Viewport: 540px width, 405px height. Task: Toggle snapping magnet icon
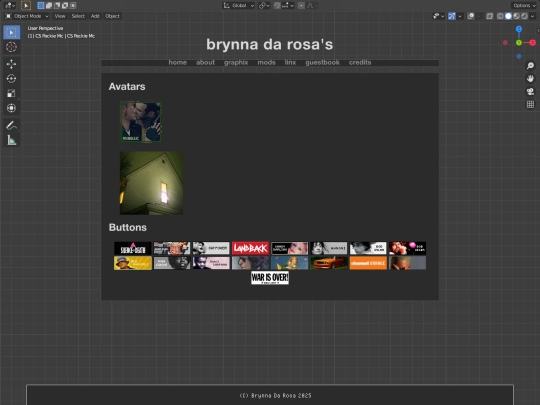point(277,6)
